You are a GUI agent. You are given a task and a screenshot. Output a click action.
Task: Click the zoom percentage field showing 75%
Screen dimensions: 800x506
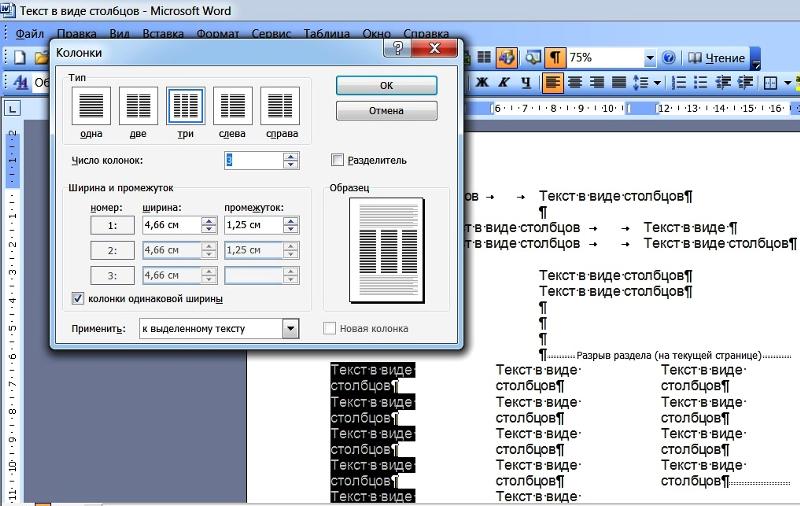(606, 58)
